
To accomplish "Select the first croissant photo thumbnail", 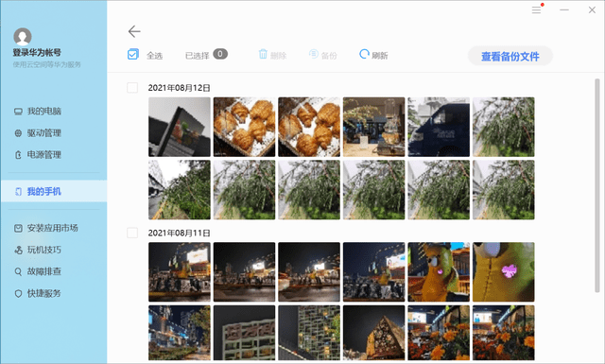I will point(244,127).
